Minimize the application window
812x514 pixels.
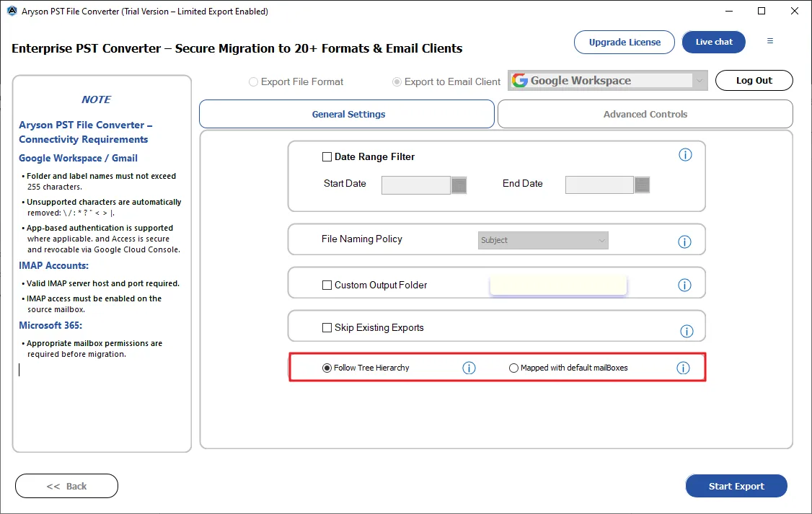(728, 11)
